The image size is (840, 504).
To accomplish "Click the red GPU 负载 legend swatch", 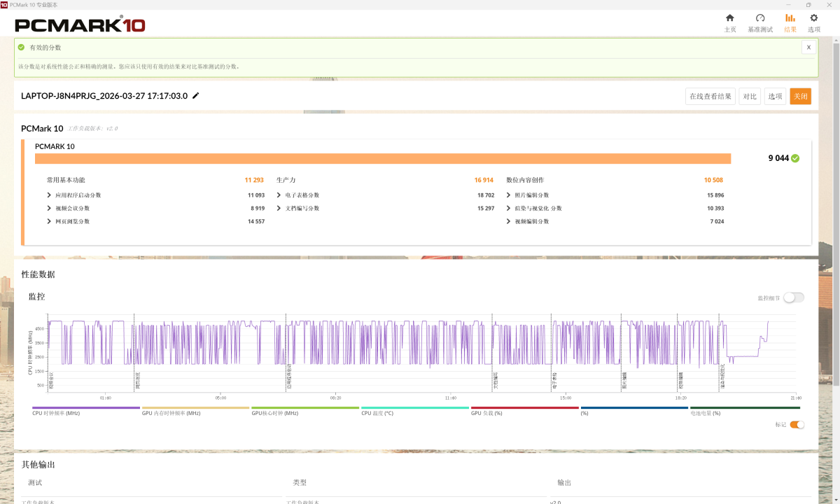I will tap(525, 407).
